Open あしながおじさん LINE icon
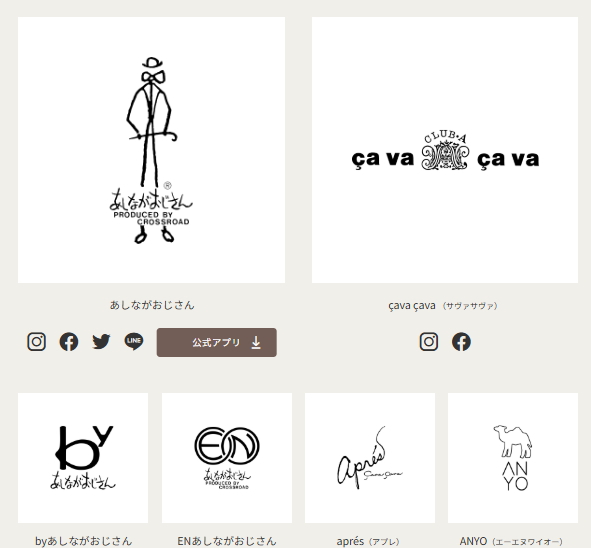Screen dimensions: 591x548 (134, 341)
